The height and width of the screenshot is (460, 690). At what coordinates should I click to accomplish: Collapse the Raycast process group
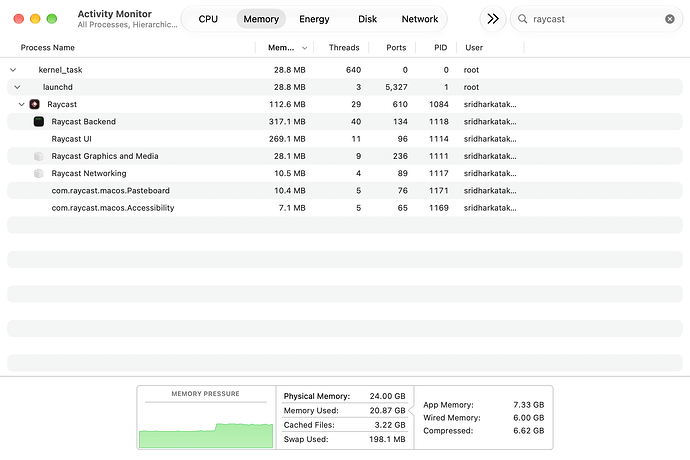(x=22, y=104)
